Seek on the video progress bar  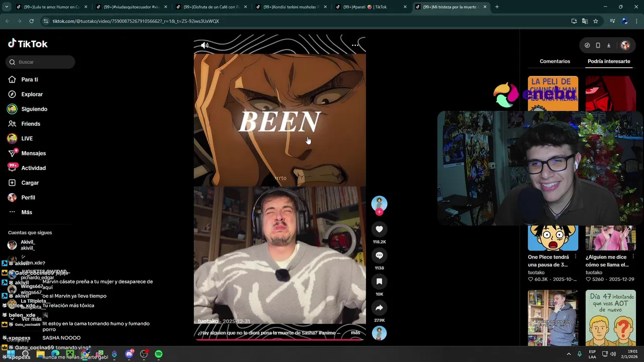click(279, 339)
